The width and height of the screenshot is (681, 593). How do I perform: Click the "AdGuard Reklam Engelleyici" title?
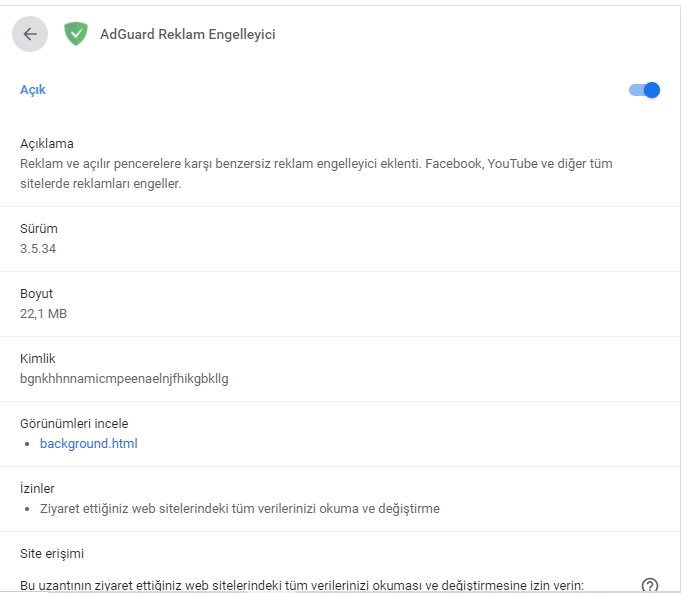(187, 34)
